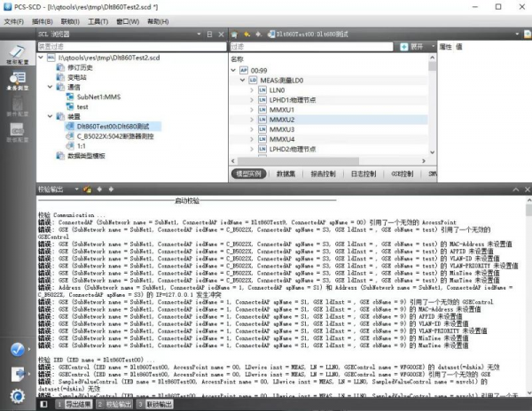Select the 业务浏览 sidebar icon

click(16, 81)
